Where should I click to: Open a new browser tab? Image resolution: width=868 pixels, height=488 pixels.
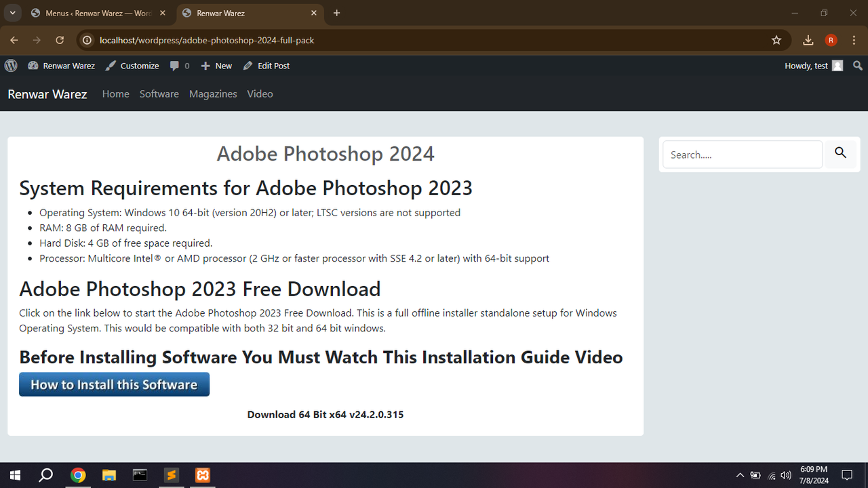(337, 13)
